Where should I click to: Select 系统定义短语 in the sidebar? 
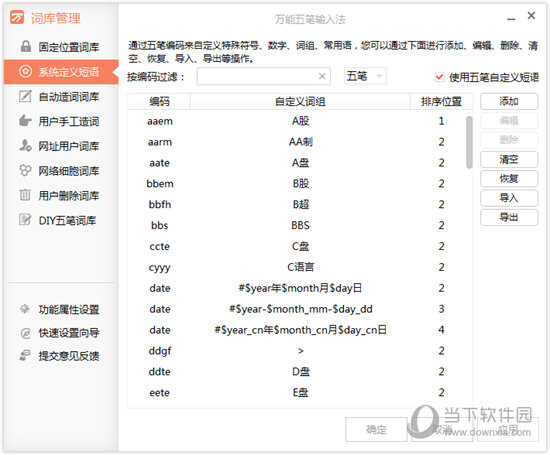[61, 72]
